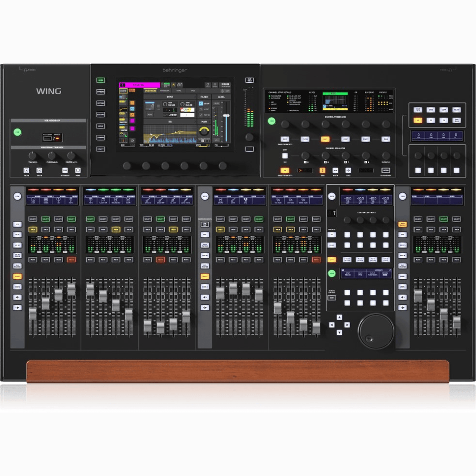
Task: Click the MAIN button in Channel Processing
Action: click(386, 139)
